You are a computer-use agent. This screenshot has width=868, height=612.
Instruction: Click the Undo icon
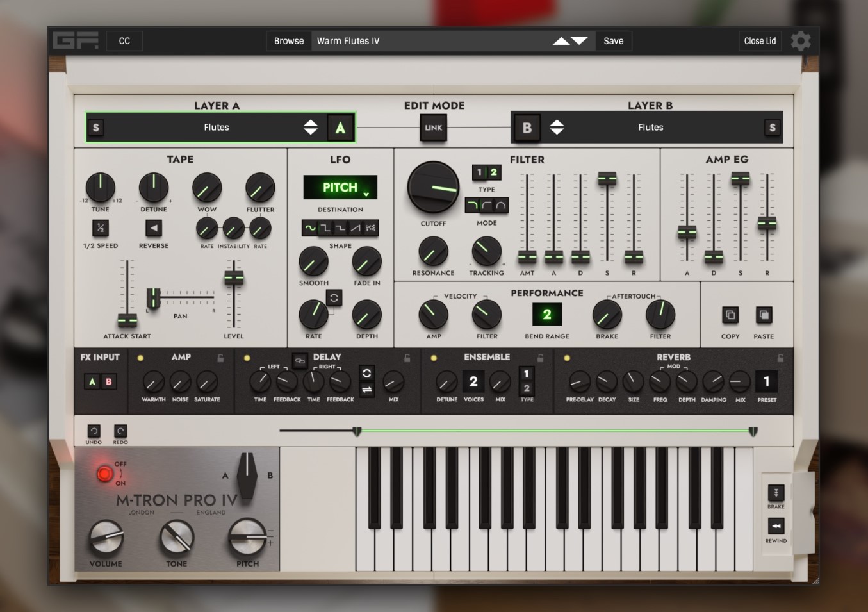94,431
